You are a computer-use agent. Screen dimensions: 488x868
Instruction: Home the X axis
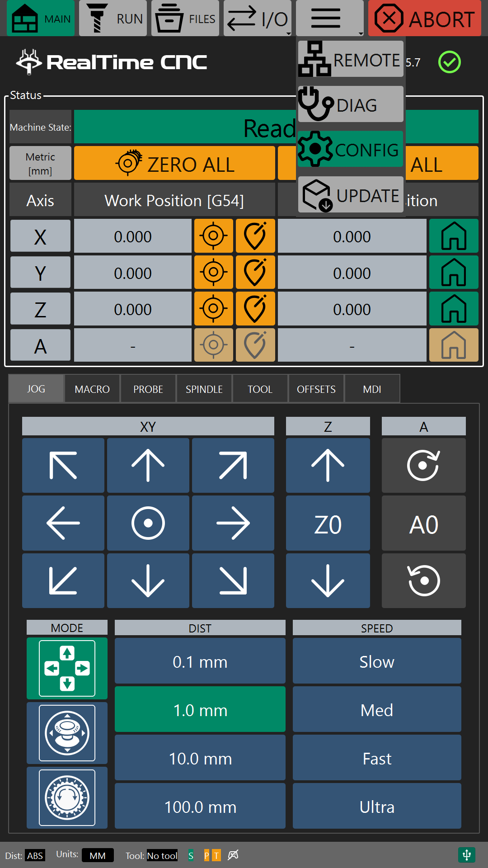coord(453,236)
